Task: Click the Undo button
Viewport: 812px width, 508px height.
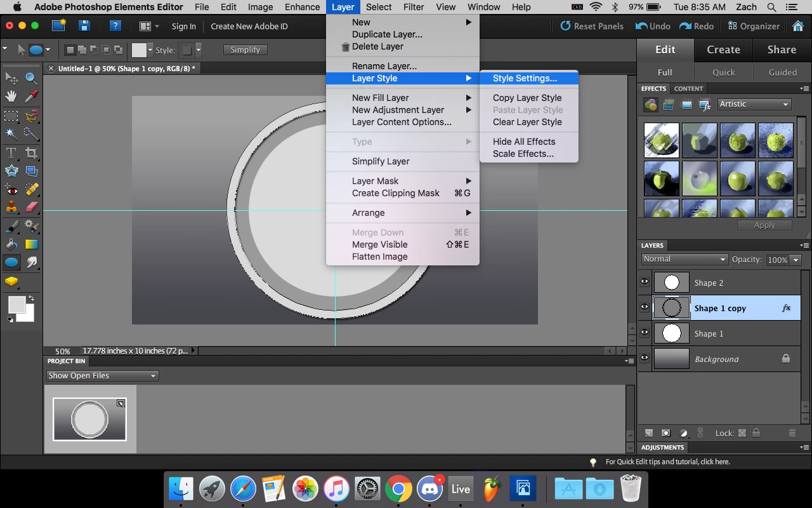Action: pos(653,26)
